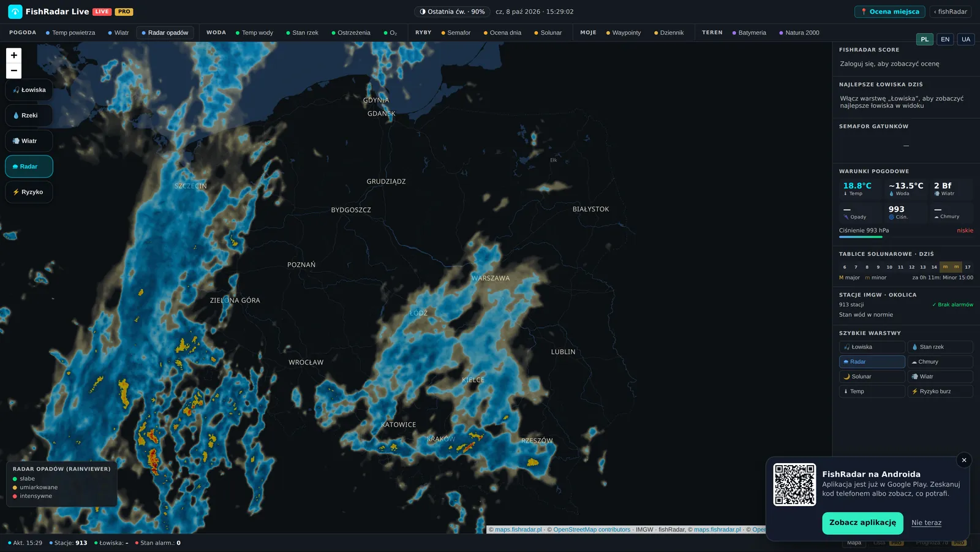This screenshot has width=980, height=552.
Task: Open Temp wody layer in Woda group
Action: point(254,33)
